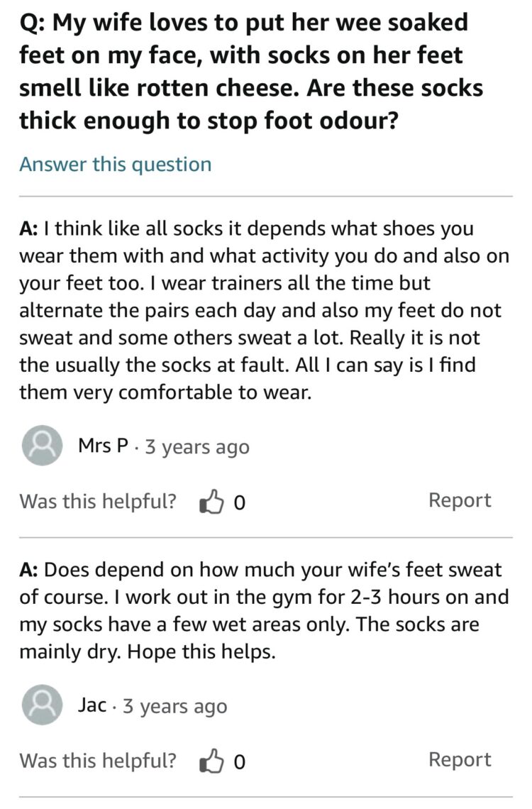Click the "Answer this question" link

[116, 165]
